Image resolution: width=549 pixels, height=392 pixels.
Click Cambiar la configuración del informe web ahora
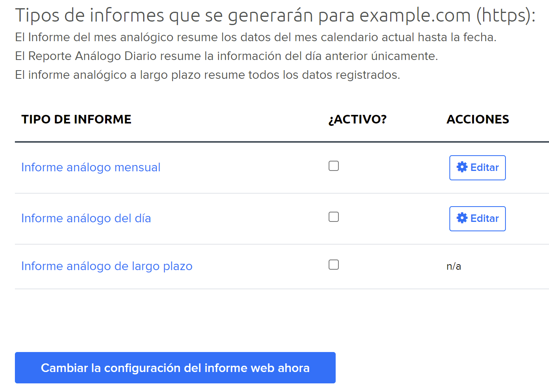coord(175,368)
